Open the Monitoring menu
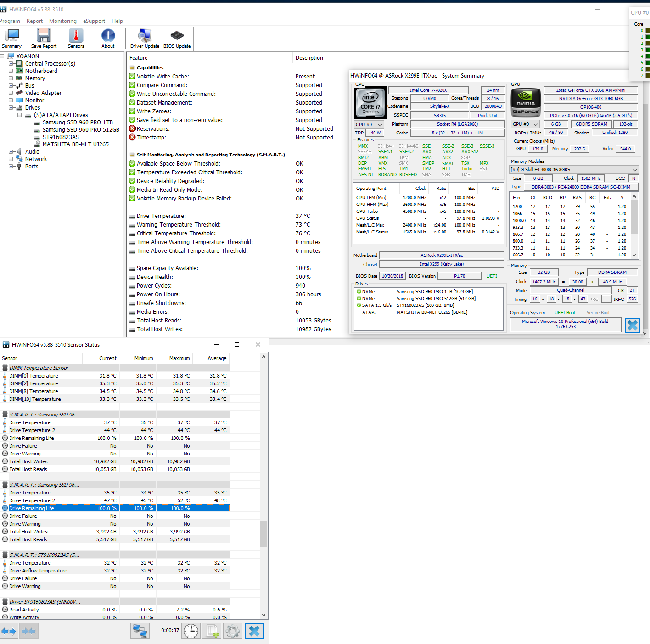650x644 pixels. pos(63,21)
